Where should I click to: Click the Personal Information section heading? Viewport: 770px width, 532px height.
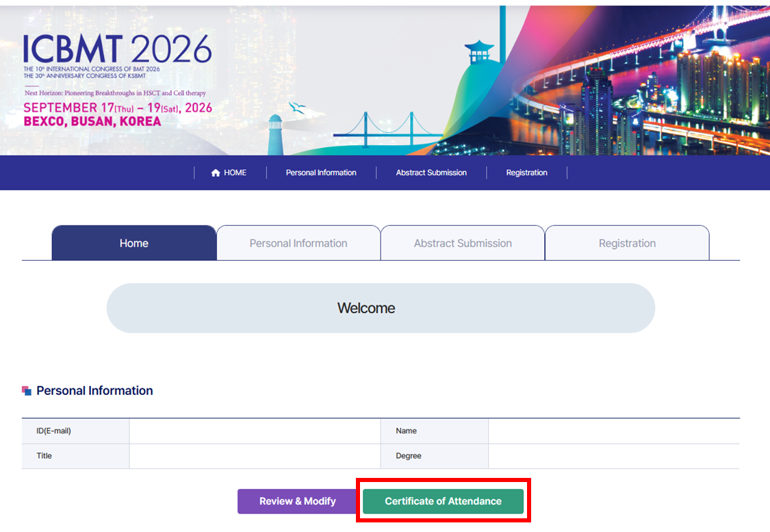pos(94,390)
